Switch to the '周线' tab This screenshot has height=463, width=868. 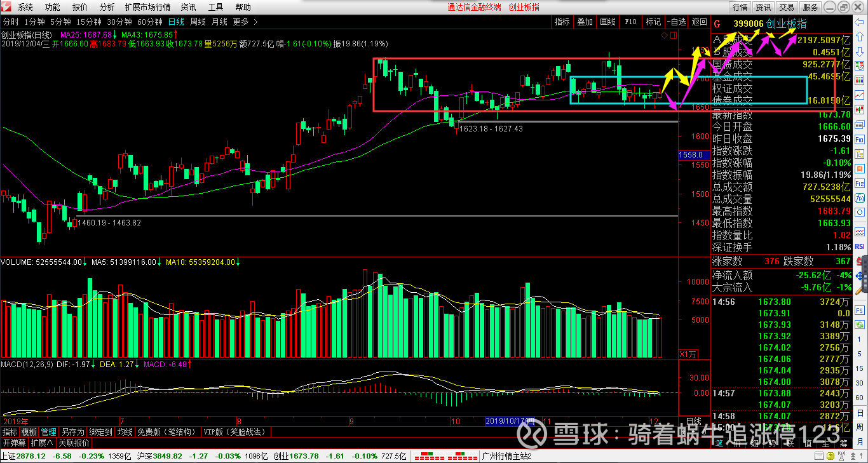[198, 22]
